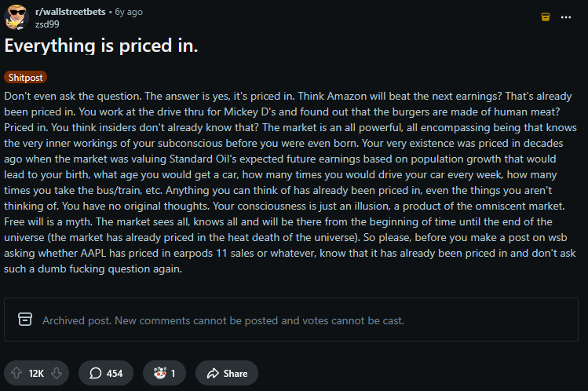
Task: Downvote the post using the down arrow
Action: click(x=56, y=374)
